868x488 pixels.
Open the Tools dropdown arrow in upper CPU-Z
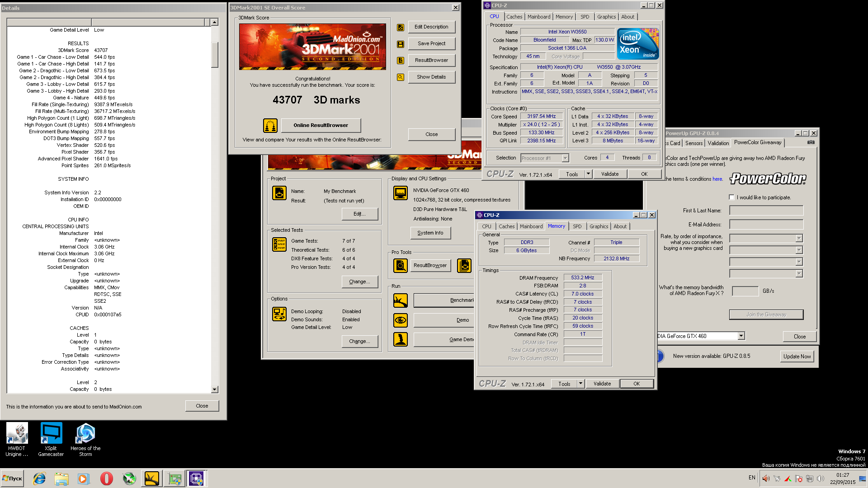click(588, 174)
